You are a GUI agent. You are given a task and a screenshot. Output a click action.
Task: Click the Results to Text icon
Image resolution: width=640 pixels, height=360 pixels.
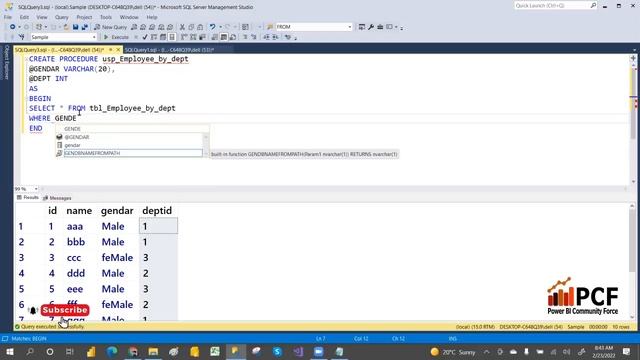coord(215,37)
